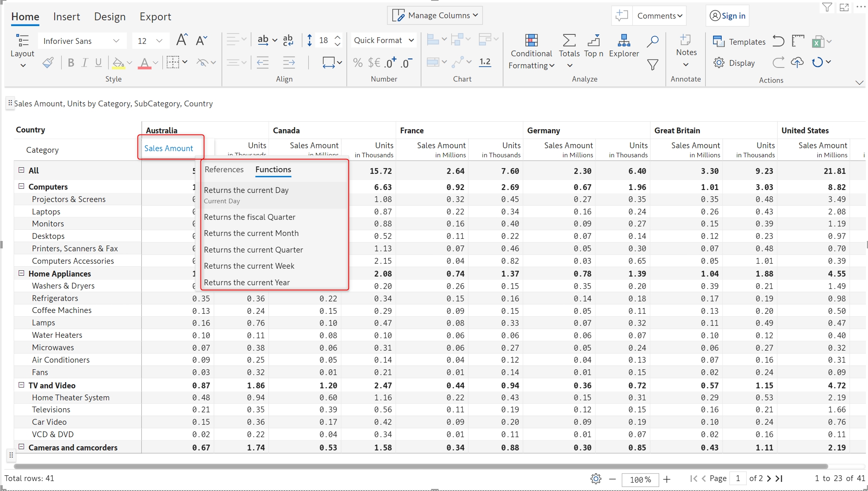Open the Quick Format dropdown
The width and height of the screenshot is (868, 491).
[384, 40]
